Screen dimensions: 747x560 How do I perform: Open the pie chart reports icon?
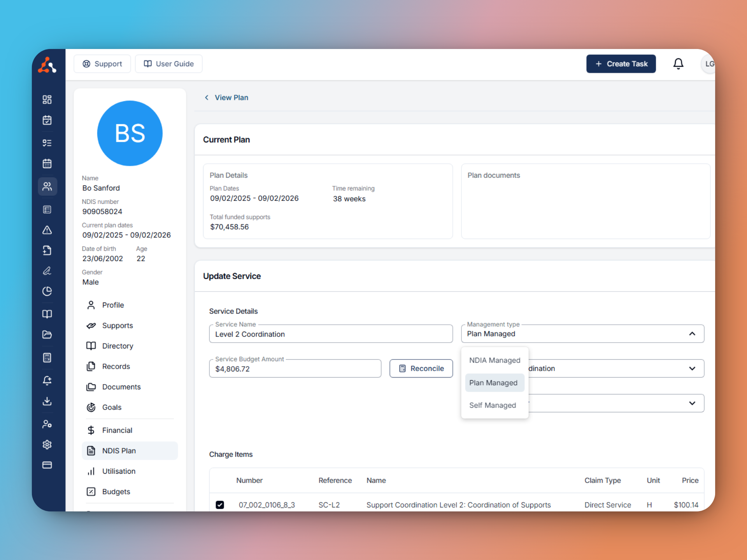coord(47,291)
